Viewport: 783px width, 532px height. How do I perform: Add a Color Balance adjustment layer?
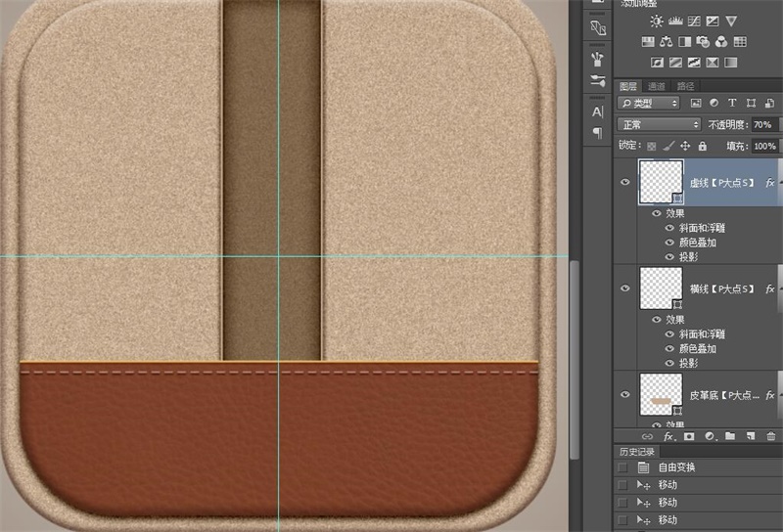tap(667, 42)
